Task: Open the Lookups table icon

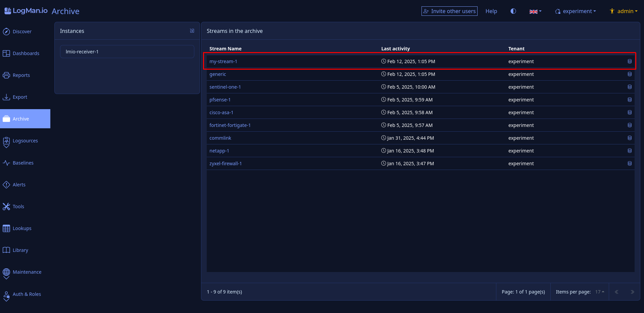Action: coord(6,228)
